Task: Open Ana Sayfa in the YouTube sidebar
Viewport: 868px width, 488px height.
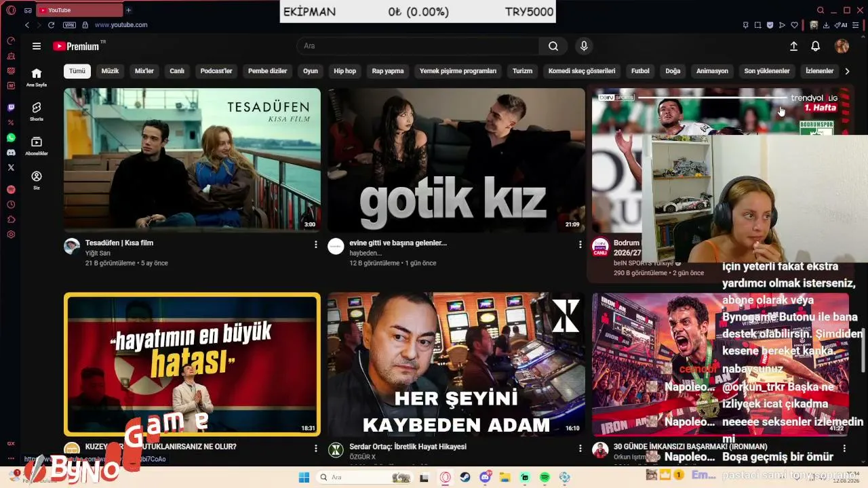Action: point(37,77)
